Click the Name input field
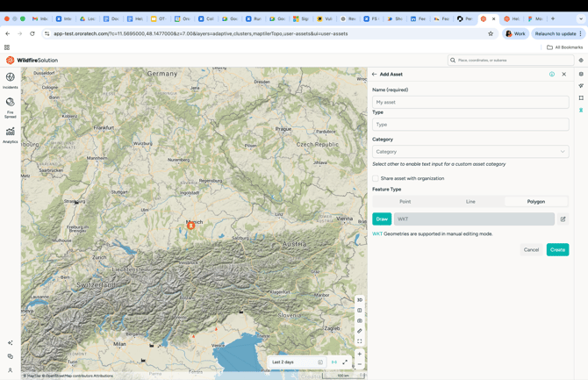588x380 pixels. (x=470, y=102)
